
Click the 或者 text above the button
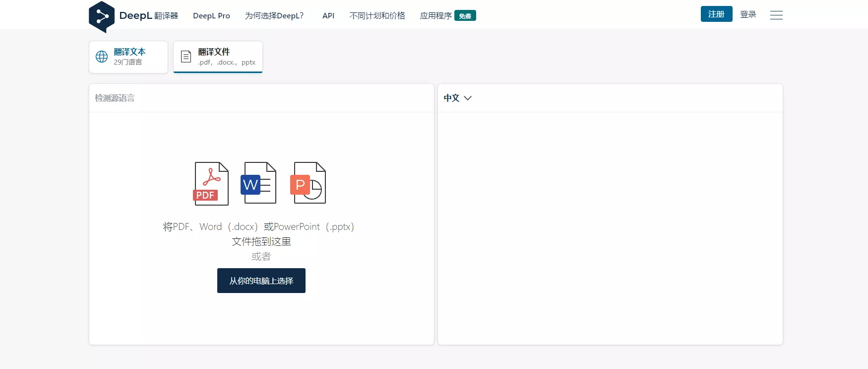pyautogui.click(x=261, y=256)
